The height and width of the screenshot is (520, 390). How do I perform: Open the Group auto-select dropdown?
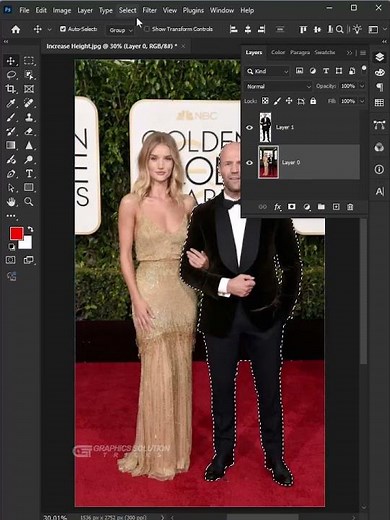[120, 30]
